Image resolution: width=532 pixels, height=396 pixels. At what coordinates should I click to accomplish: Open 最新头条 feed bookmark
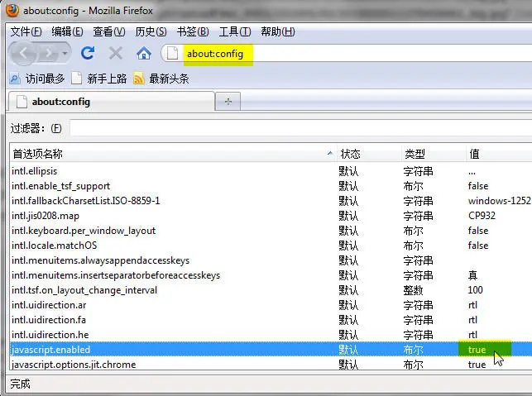click(x=161, y=79)
